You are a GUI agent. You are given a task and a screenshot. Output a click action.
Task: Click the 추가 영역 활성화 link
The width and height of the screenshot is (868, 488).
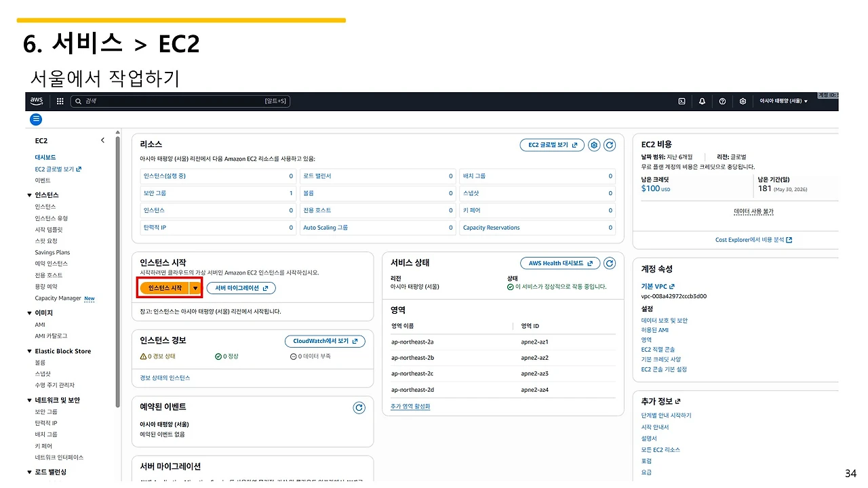pos(410,407)
